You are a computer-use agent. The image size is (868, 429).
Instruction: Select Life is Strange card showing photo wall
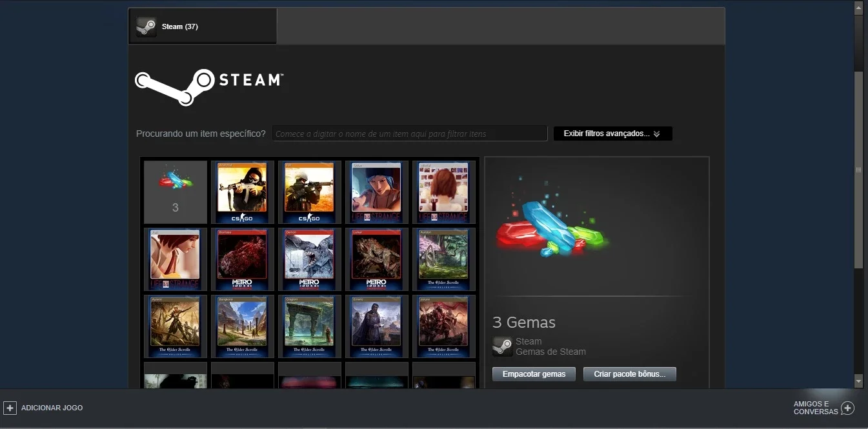(444, 192)
